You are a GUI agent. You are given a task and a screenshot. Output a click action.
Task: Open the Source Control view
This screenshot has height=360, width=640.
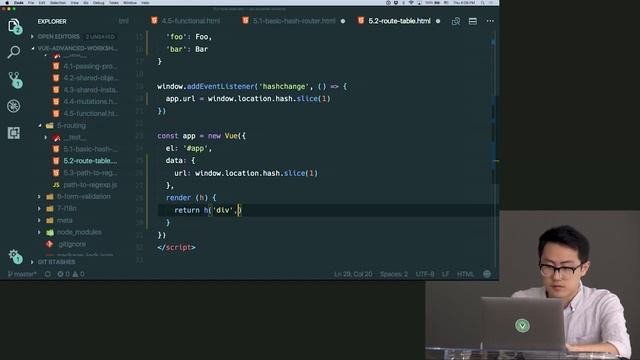tap(14, 80)
